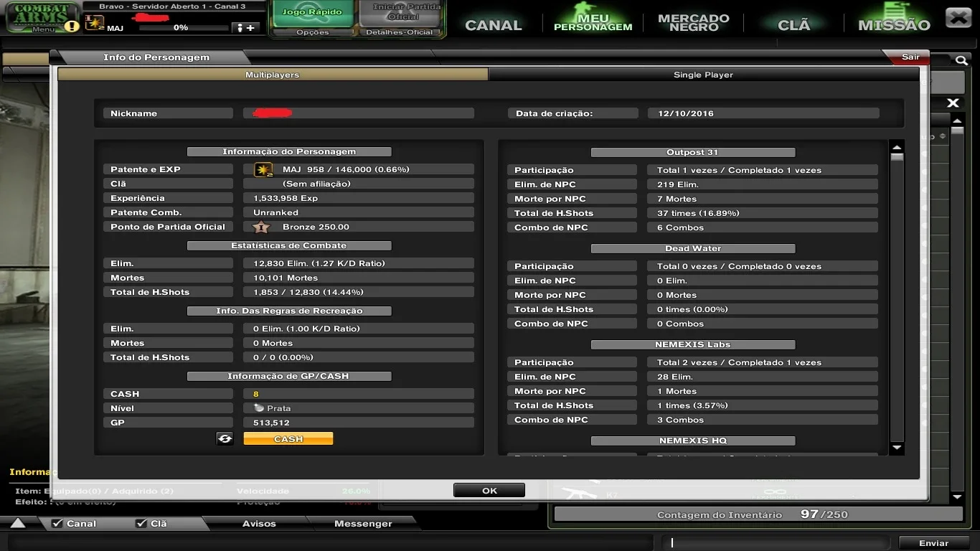This screenshot has width=980, height=551.
Task: Click the Bronze star badge icon
Action: (x=262, y=227)
